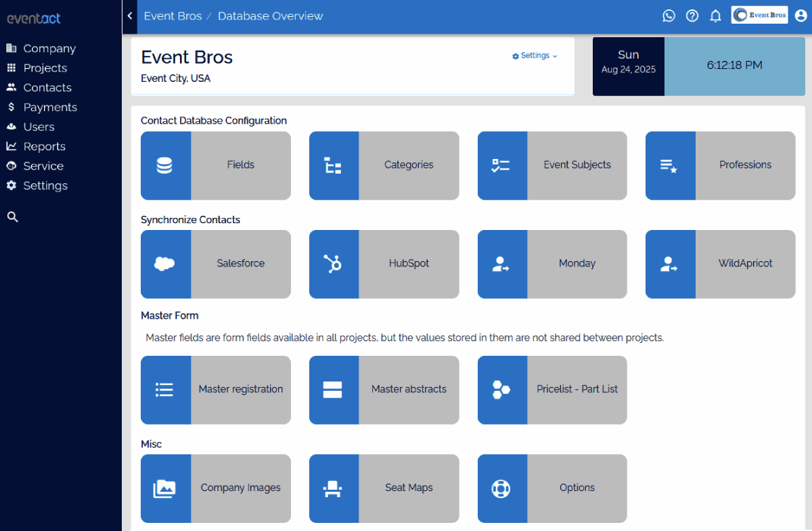Select Reports in the sidebar menu

click(x=44, y=147)
